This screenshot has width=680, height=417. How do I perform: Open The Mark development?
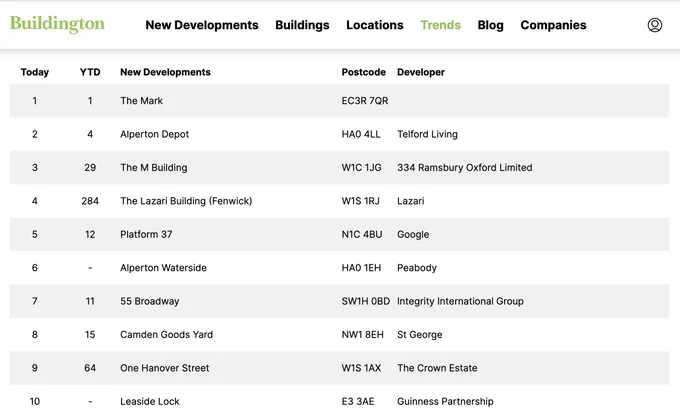click(141, 101)
